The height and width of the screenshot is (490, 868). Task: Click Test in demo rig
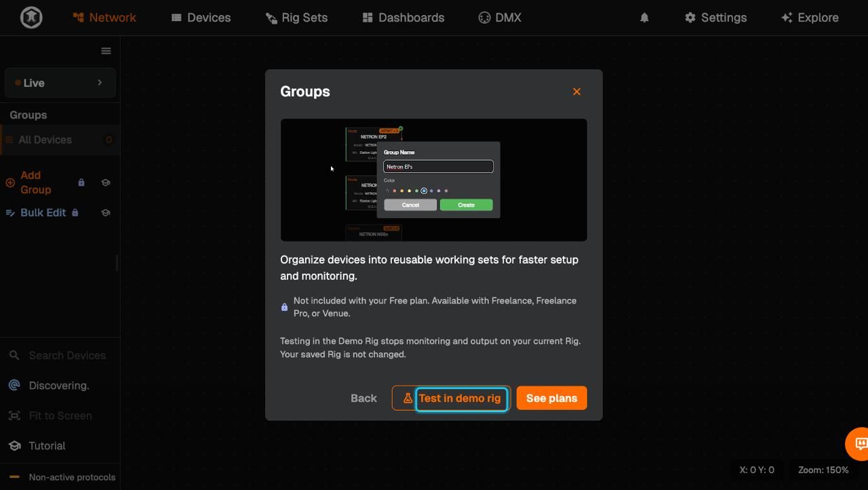[452, 398]
